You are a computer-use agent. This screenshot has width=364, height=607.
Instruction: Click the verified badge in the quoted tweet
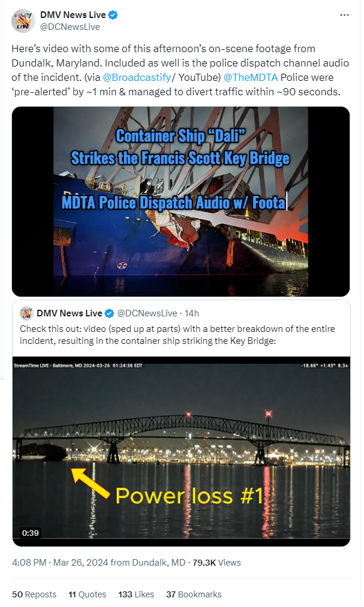coord(110,313)
